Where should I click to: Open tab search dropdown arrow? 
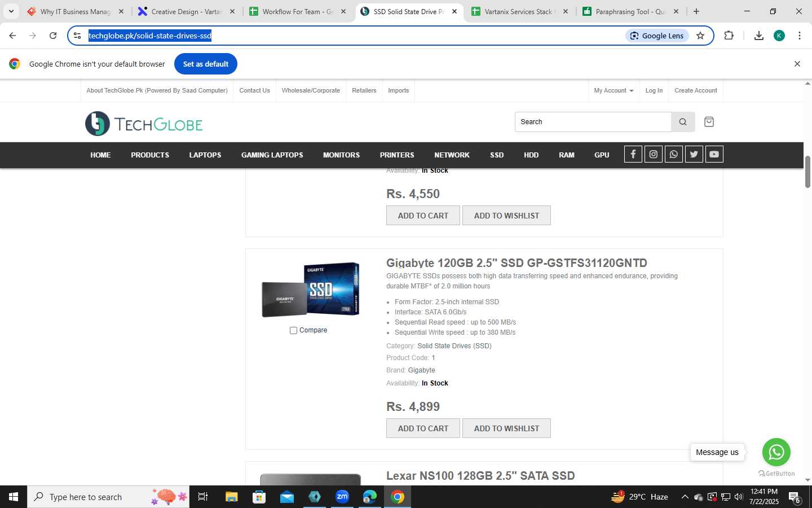[x=11, y=11]
